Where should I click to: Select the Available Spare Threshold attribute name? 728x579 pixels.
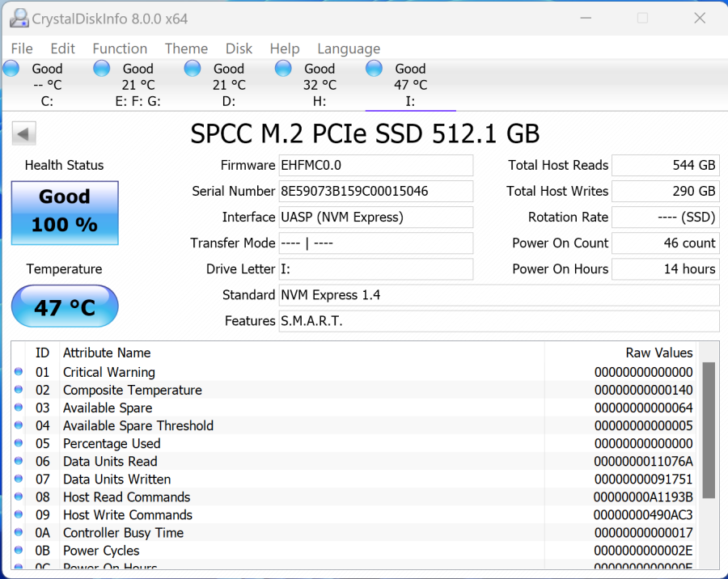pos(138,426)
